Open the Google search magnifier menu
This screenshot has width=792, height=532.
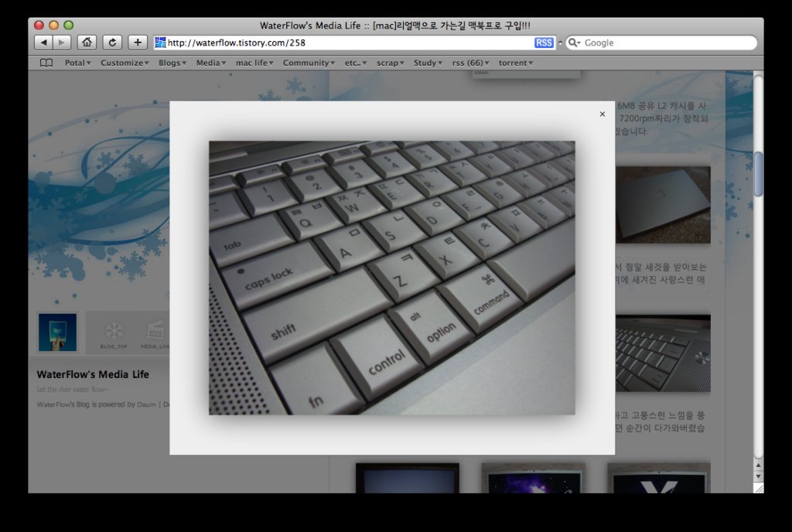pyautogui.click(x=575, y=43)
